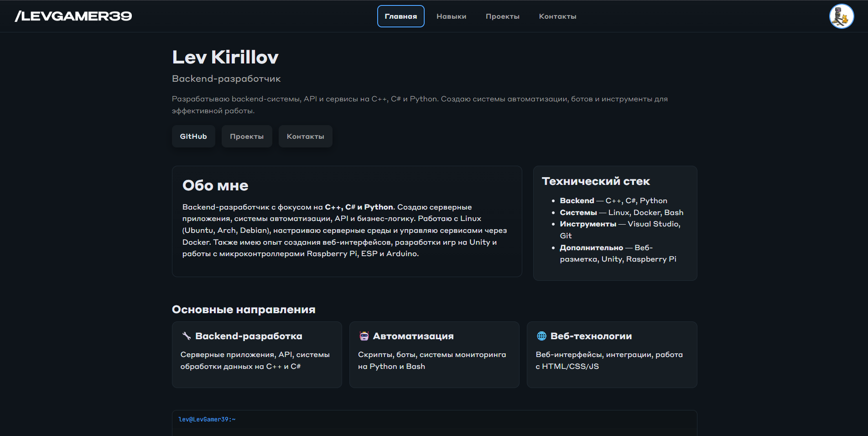This screenshot has width=868, height=436.
Task: Click the globe icon beside Веб-технологии
Action: pyautogui.click(x=541, y=336)
